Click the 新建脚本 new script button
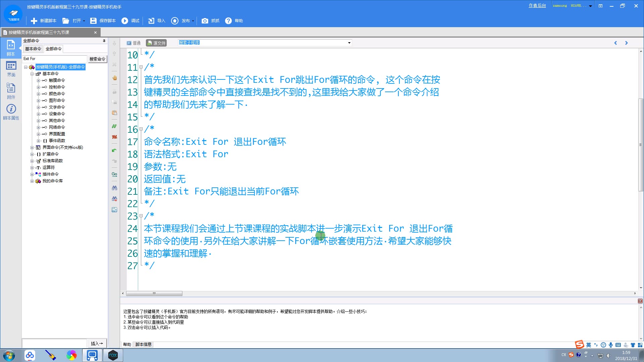 (44, 21)
